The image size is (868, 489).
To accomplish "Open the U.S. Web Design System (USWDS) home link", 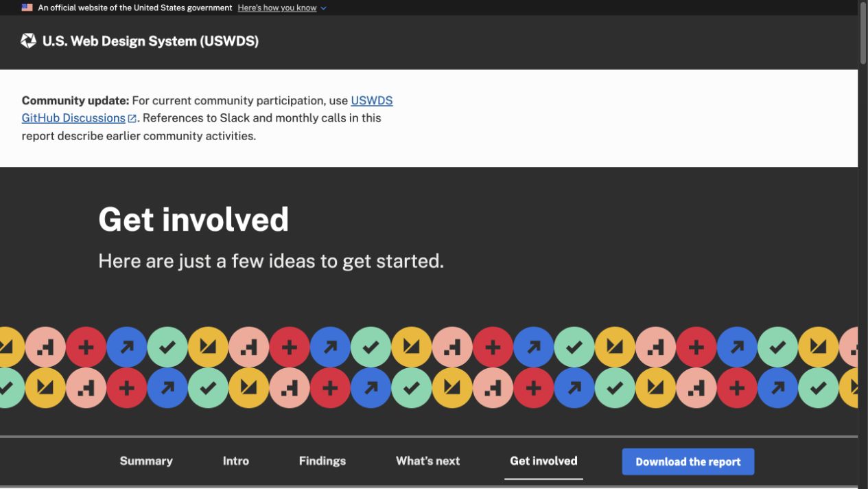I will [150, 41].
